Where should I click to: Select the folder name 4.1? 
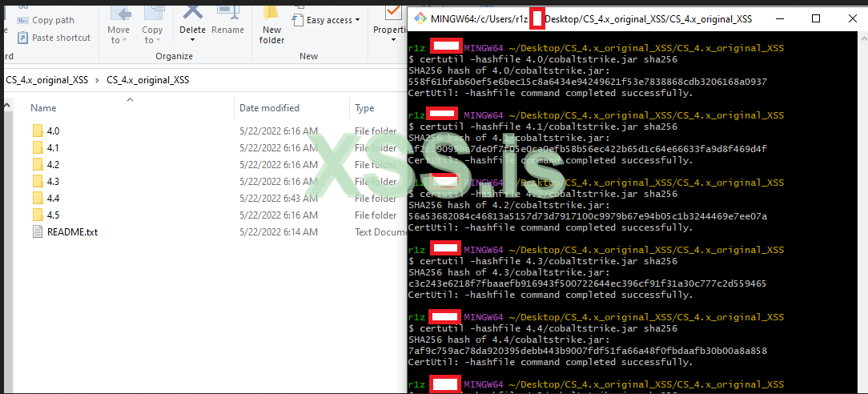pos(53,147)
